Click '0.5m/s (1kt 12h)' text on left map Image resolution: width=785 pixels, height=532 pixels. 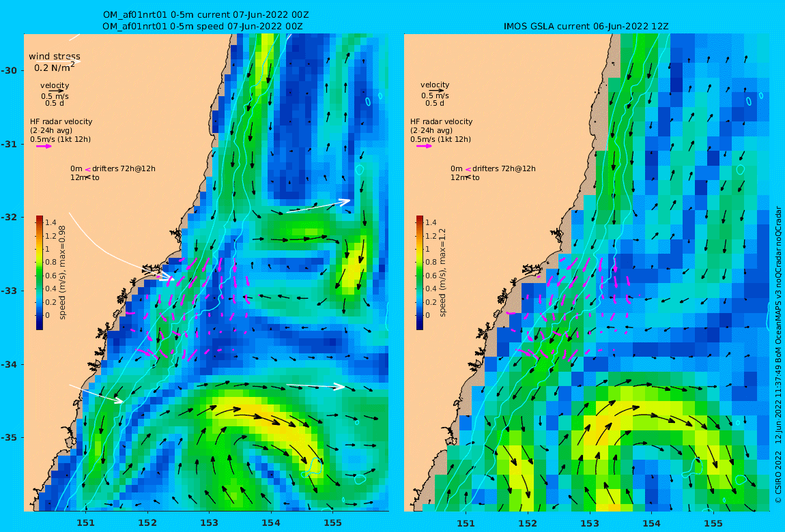(x=61, y=140)
